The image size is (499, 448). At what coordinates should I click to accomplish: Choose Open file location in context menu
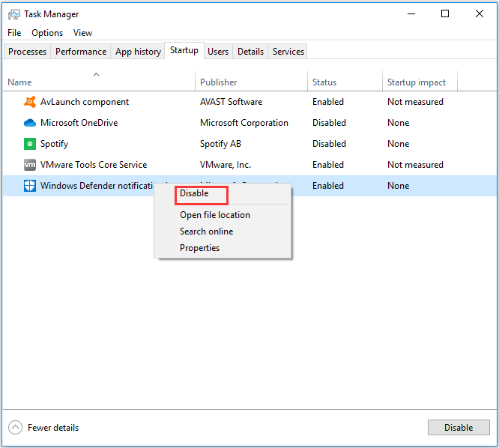[215, 215]
